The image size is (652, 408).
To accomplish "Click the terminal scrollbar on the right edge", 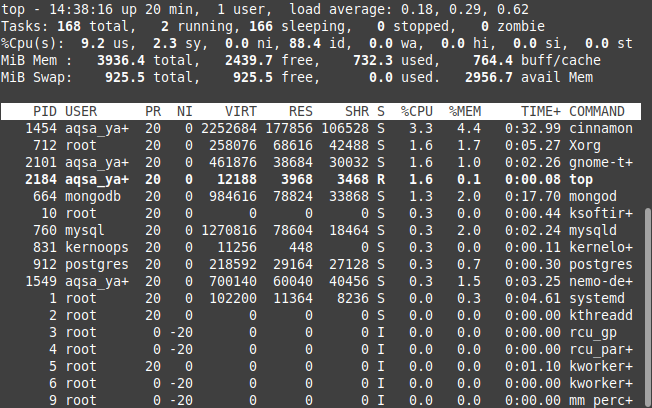I will coord(648,307).
